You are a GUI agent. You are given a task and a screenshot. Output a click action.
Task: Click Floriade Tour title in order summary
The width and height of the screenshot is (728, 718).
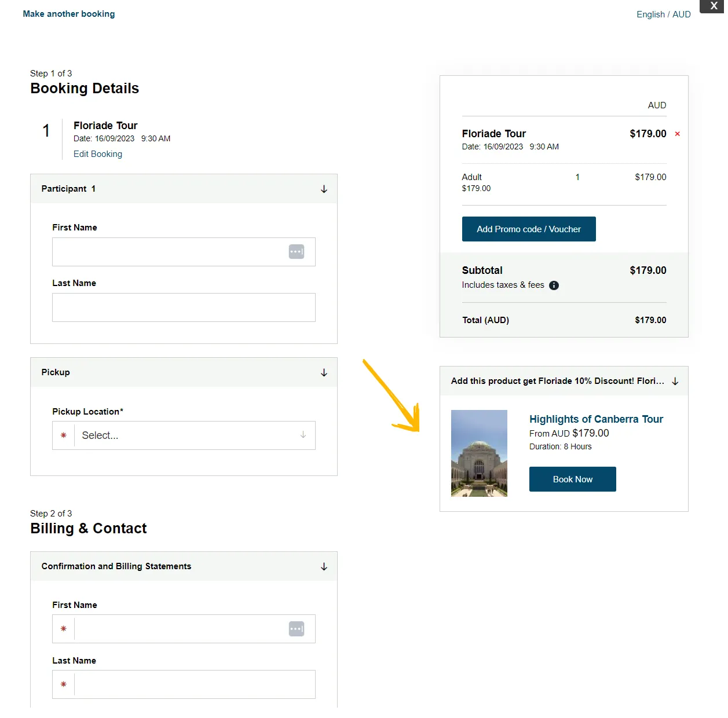(x=494, y=134)
